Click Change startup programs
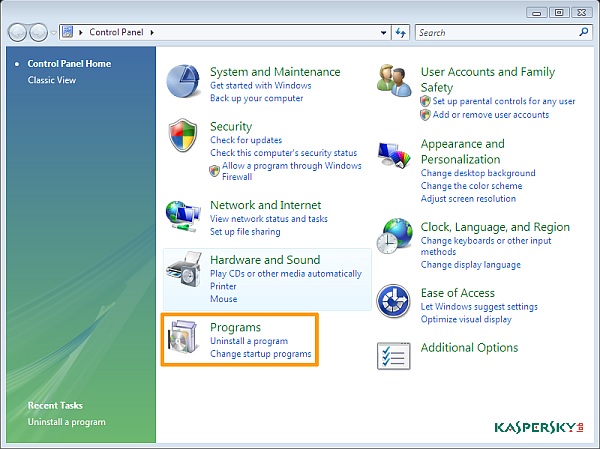600x449 pixels. point(261,354)
